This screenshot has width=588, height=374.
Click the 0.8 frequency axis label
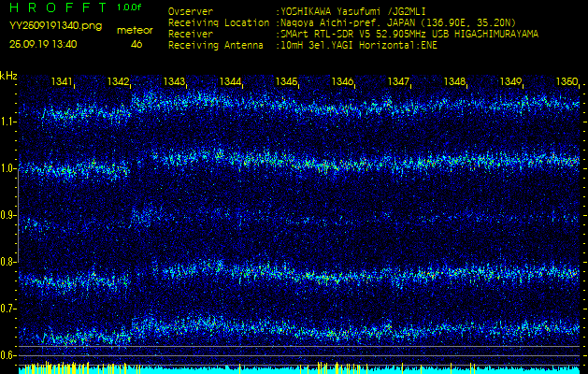point(8,262)
